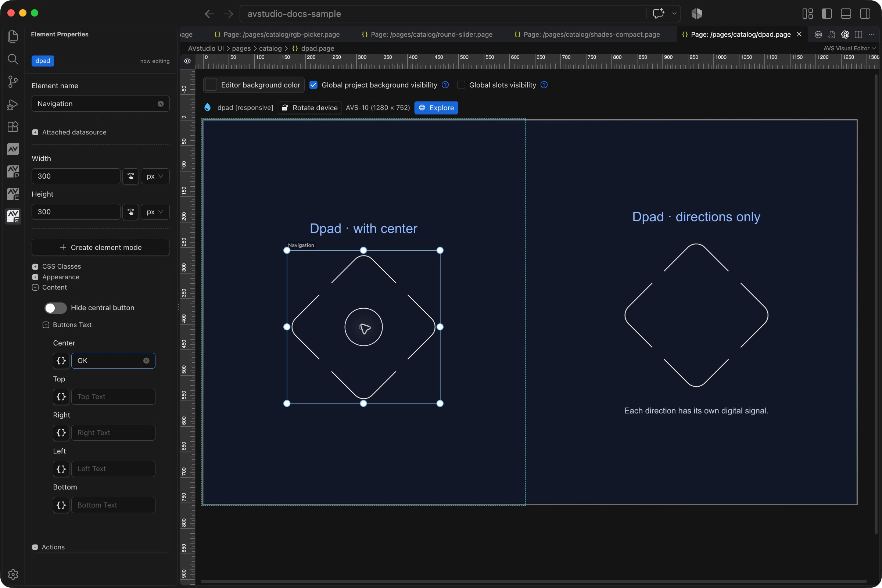
Task: Click braces icon beside Left Text field
Action: (x=61, y=469)
